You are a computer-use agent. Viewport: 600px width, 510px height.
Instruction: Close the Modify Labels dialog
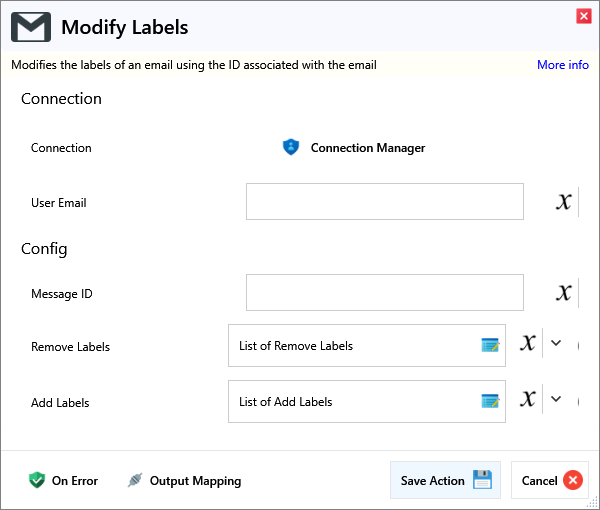click(583, 16)
